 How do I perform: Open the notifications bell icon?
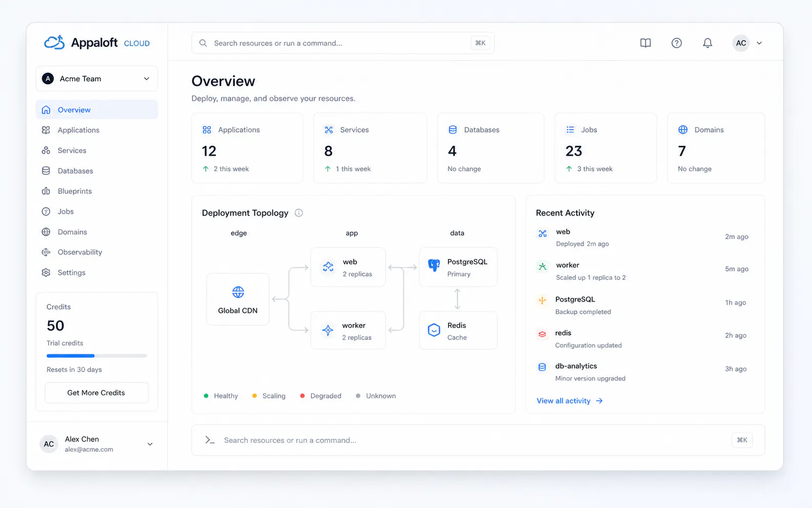(708, 43)
